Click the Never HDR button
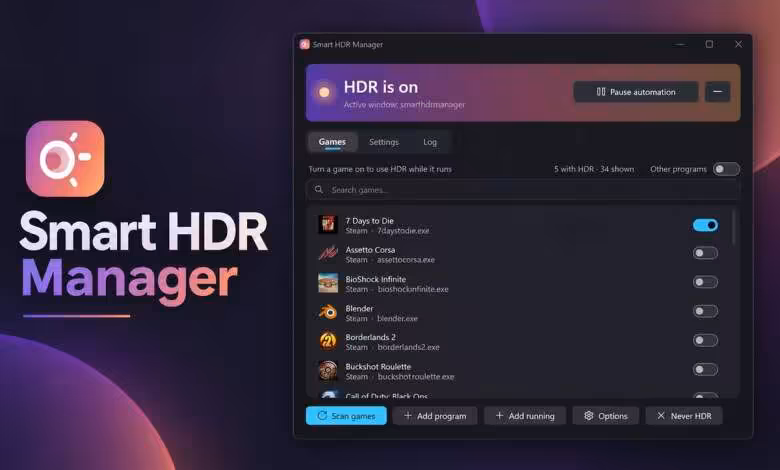The image size is (780, 470). point(684,416)
